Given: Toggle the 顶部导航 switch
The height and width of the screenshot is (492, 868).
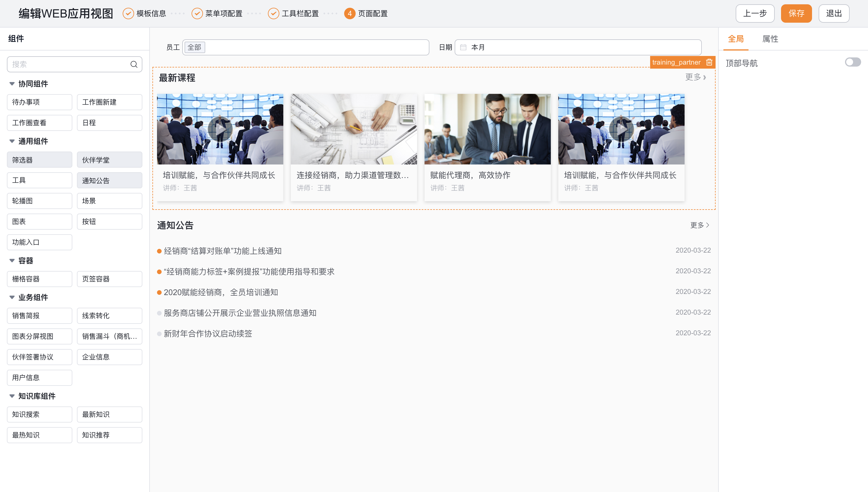Looking at the screenshot, I should [x=853, y=62].
